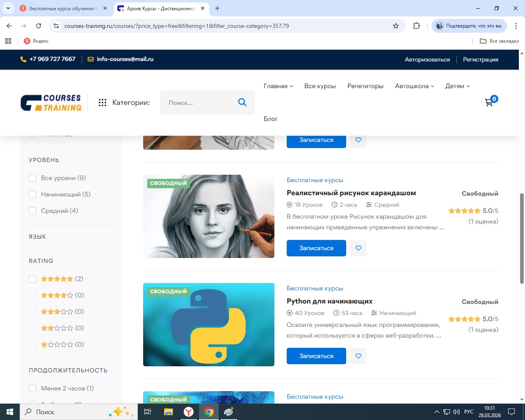Viewport: 525px width, 420px height.
Task: Expand the Детям menu
Action: coord(457,86)
